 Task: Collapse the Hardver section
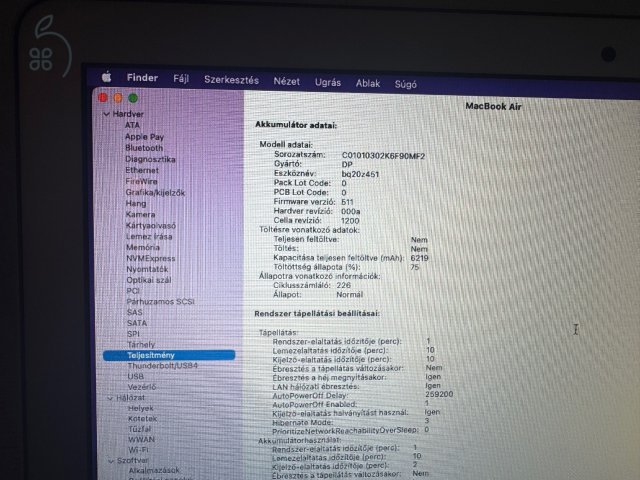click(x=107, y=114)
